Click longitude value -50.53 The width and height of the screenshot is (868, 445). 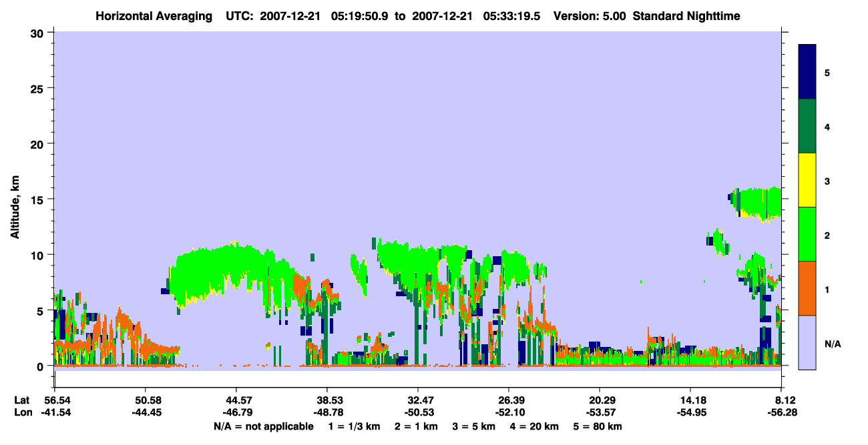tap(418, 412)
